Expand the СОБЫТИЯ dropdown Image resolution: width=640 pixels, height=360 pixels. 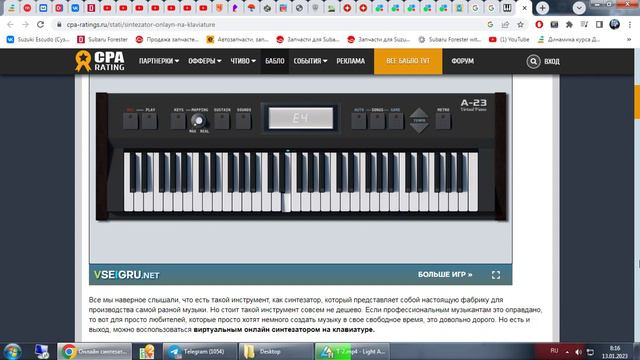pos(310,61)
